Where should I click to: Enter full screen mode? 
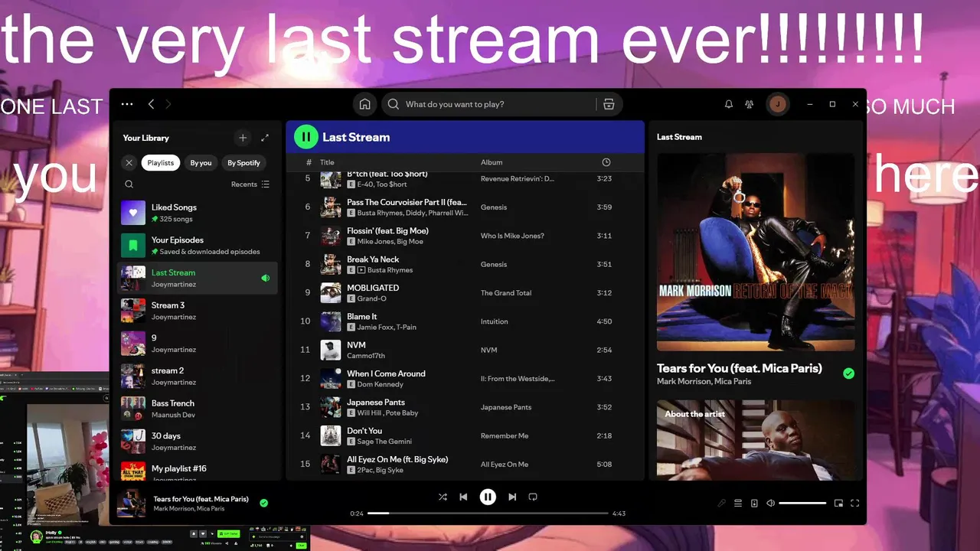855,503
